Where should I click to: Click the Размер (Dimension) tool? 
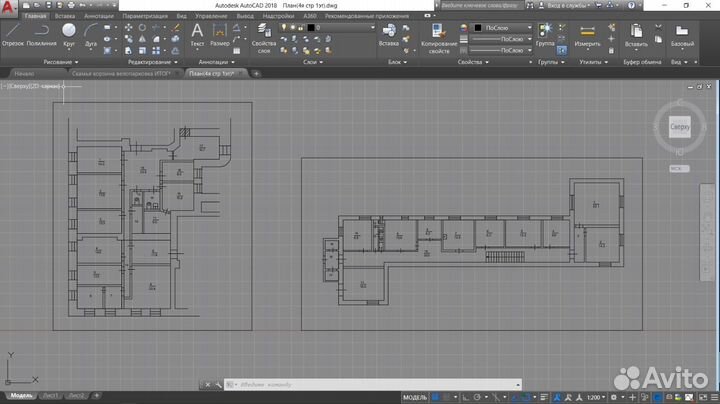coord(221,33)
